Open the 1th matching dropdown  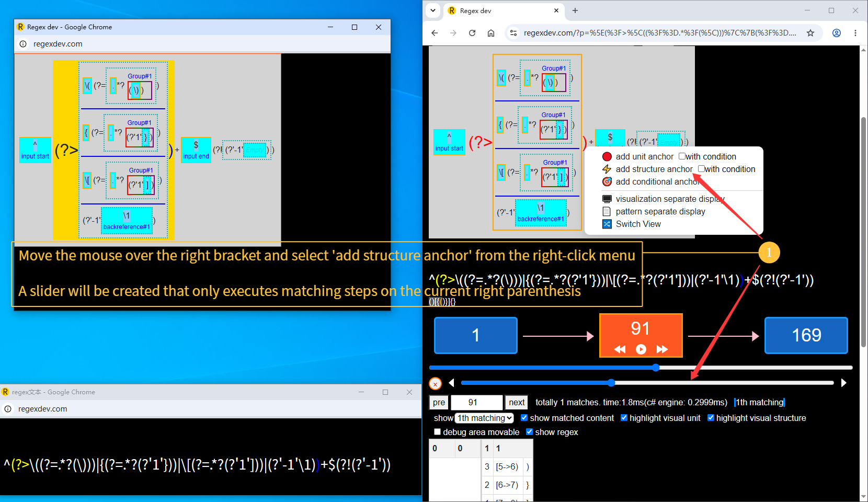pos(484,418)
